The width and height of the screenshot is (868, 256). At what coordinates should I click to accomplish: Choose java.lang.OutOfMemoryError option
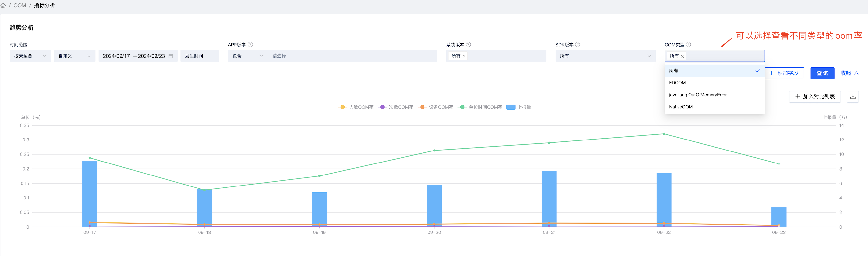(x=714, y=95)
